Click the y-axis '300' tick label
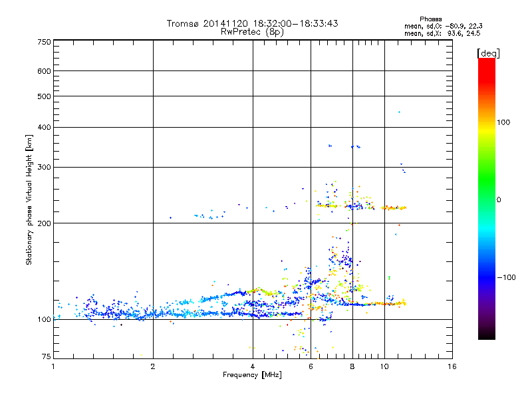Image resolution: width=532 pixels, height=399 pixels. [44, 167]
